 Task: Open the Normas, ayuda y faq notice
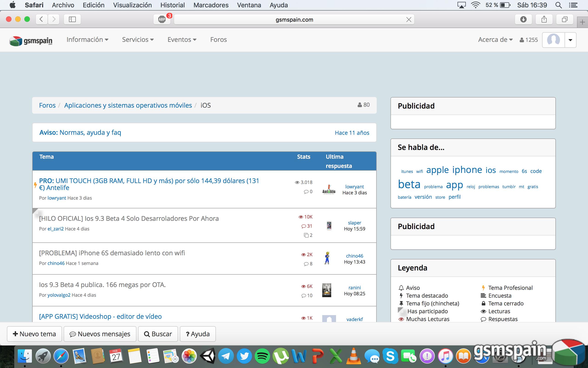click(x=90, y=132)
